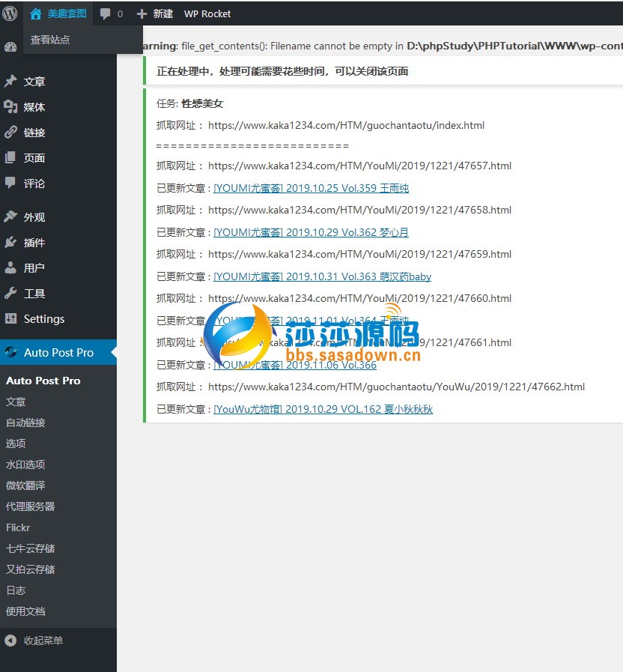Open the 文章 submenu under Auto Post Pro
This screenshot has width=623, height=672.
[16, 402]
